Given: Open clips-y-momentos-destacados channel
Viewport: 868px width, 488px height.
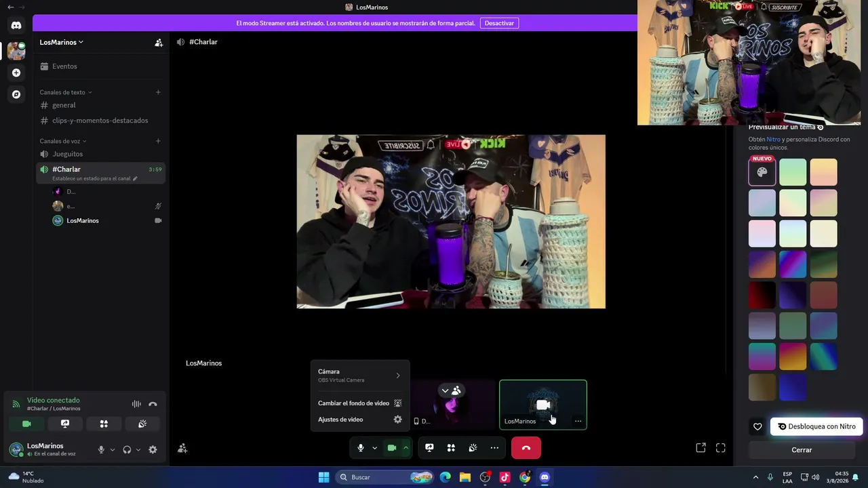Looking at the screenshot, I should click(100, 121).
